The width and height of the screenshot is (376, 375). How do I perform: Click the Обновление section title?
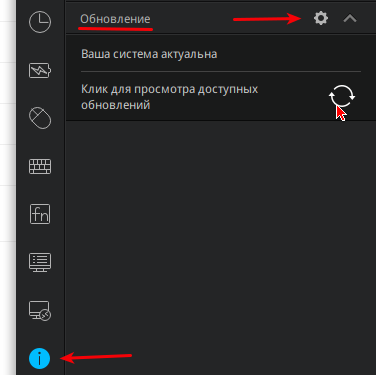[115, 19]
